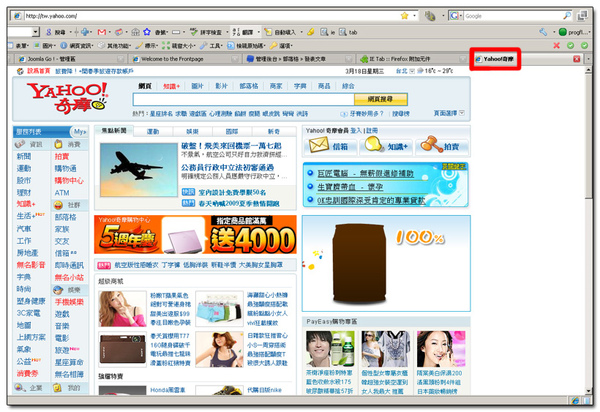This screenshot has height=412, width=600.
Task: Close the Yahoo! tab with red X
Action: point(576,59)
